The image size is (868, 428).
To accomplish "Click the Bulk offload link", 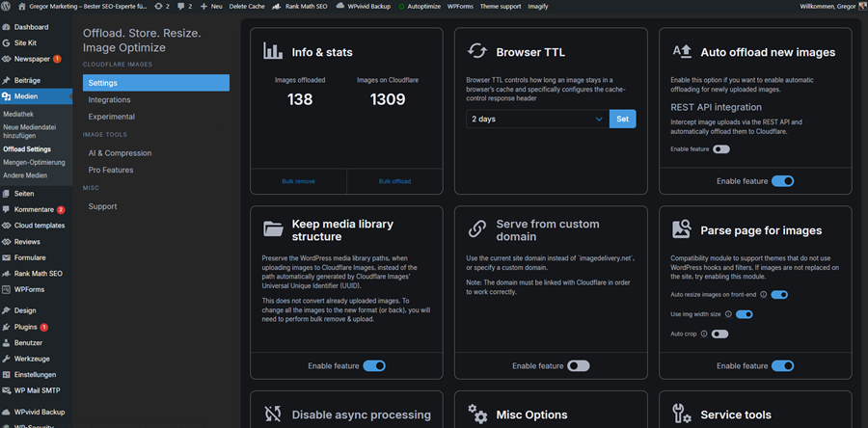I will point(394,181).
